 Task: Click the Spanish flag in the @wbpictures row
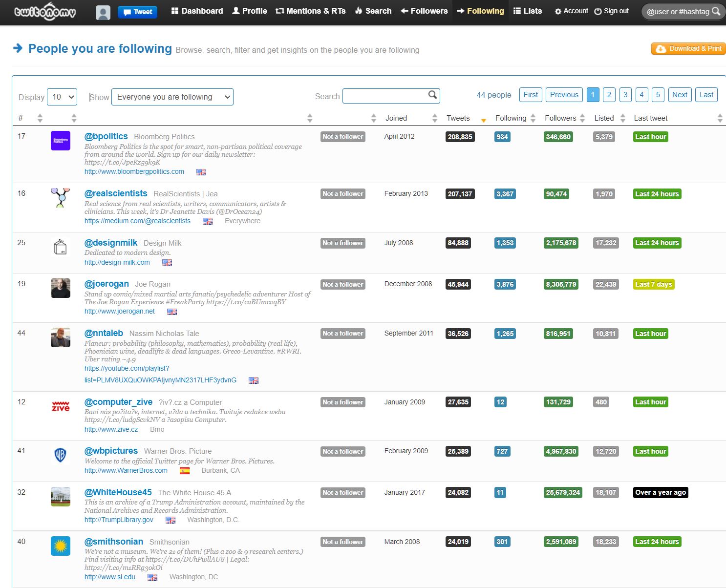[185, 471]
